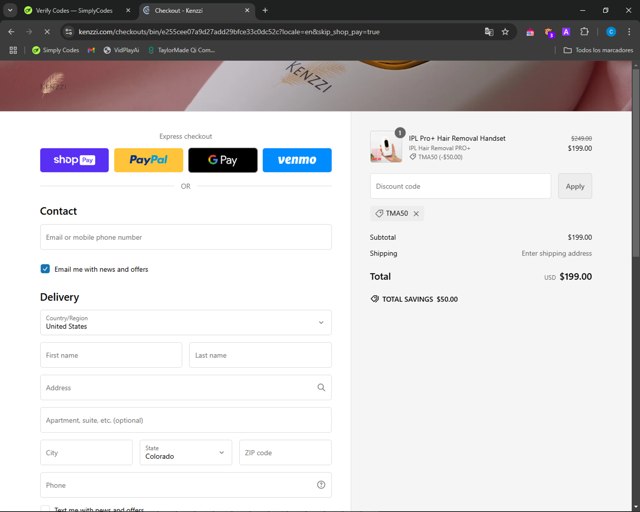This screenshot has height=512, width=640.
Task: Click phone help question mark icon
Action: 321,485
